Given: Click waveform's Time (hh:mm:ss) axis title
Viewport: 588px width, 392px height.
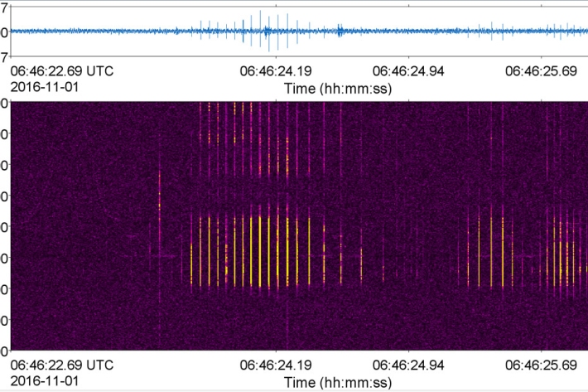Looking at the screenshot, I should pyautogui.click(x=336, y=85).
